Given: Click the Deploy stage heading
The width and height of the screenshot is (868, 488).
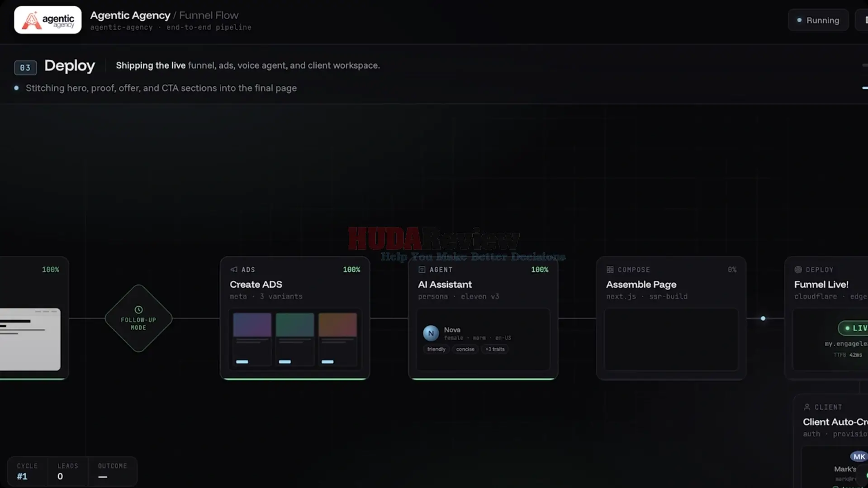Looking at the screenshot, I should click(70, 66).
